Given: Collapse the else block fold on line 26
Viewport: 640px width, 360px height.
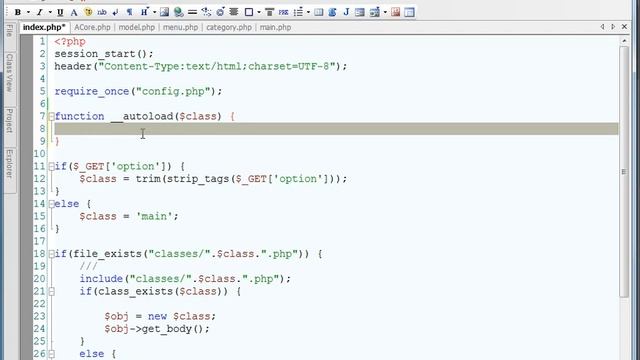Looking at the screenshot, I should click(51, 354).
